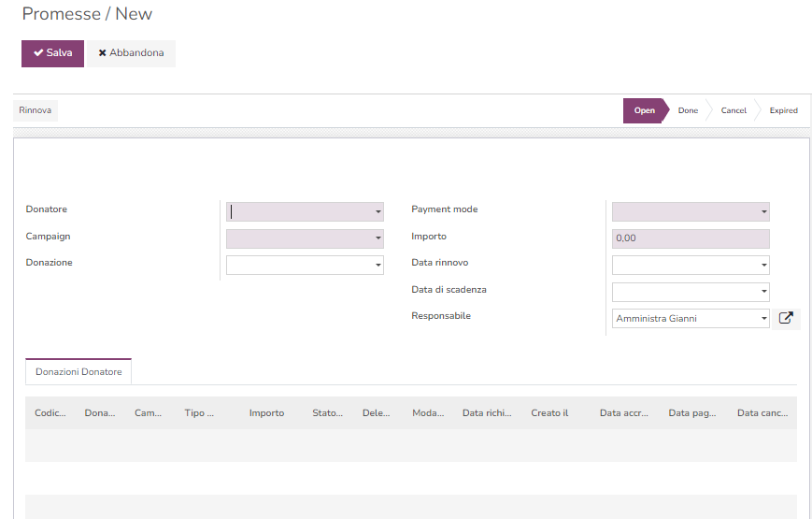
Task: Sort table by Creato il column
Action: pyautogui.click(x=549, y=412)
